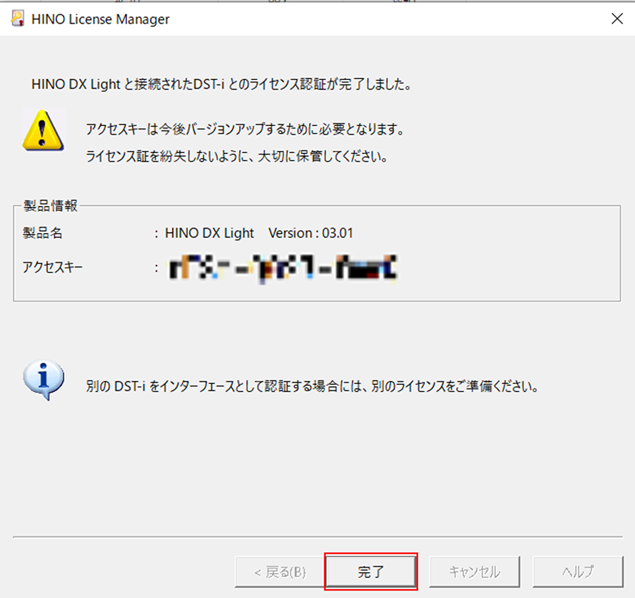Click the yellow warning triangle icon
This screenshot has height=598, width=635.
43,130
